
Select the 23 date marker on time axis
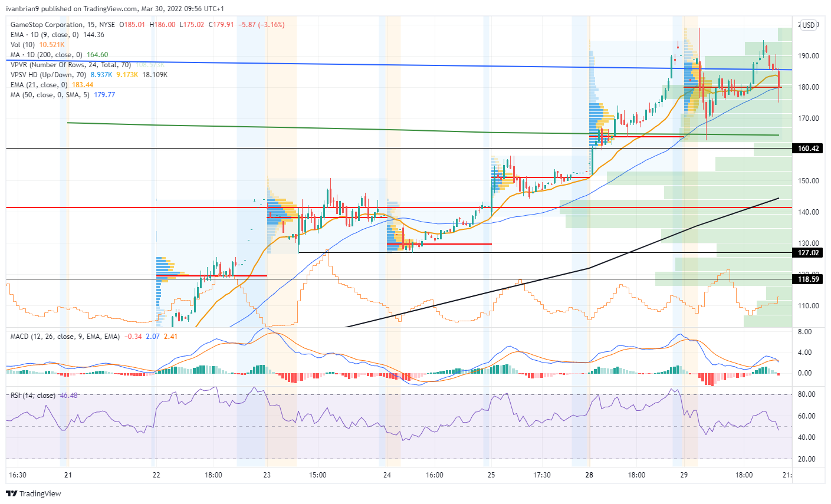pos(267,475)
